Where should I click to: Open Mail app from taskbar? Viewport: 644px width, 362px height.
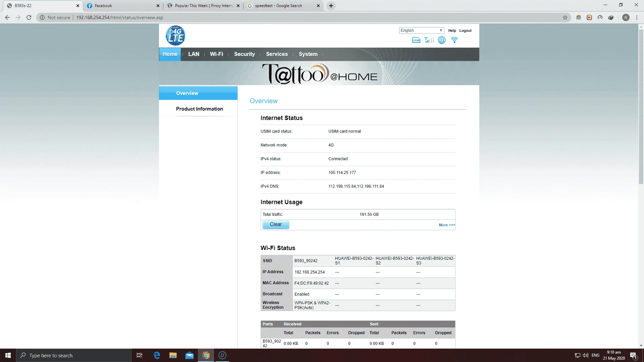[x=190, y=355]
